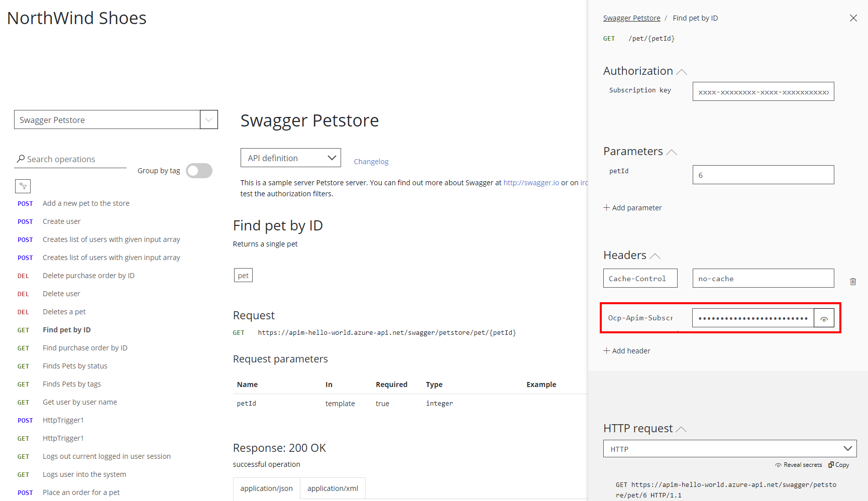
Task: Click Add header in the Headers section
Action: pyautogui.click(x=626, y=350)
